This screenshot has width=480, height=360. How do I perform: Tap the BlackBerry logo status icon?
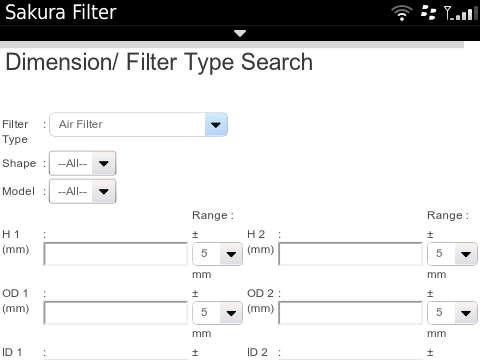pyautogui.click(x=428, y=13)
